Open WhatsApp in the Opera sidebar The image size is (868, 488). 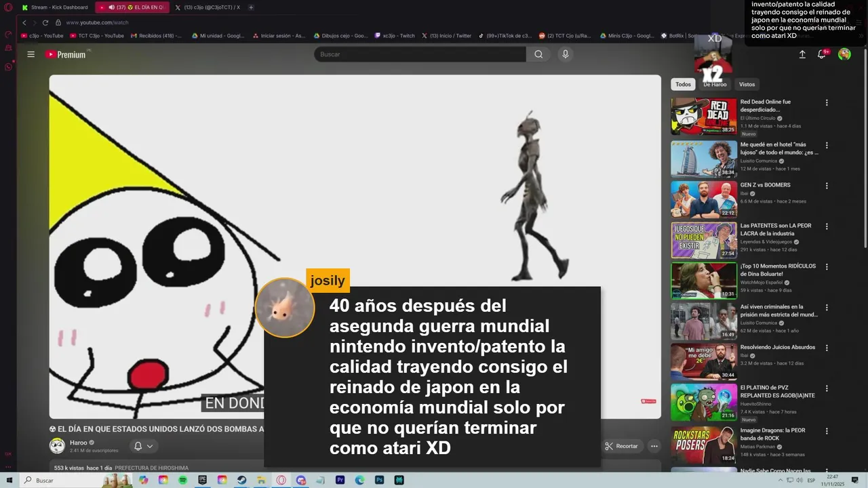pos(8,66)
